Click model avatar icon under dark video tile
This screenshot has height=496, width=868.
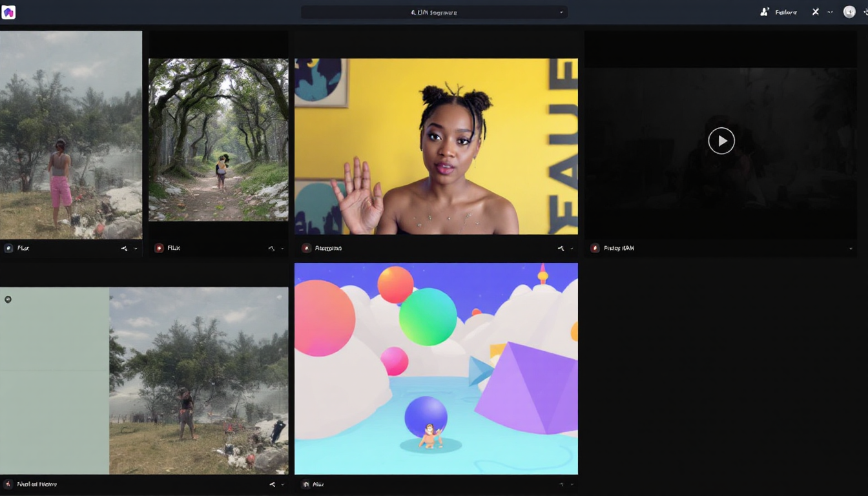click(x=595, y=248)
